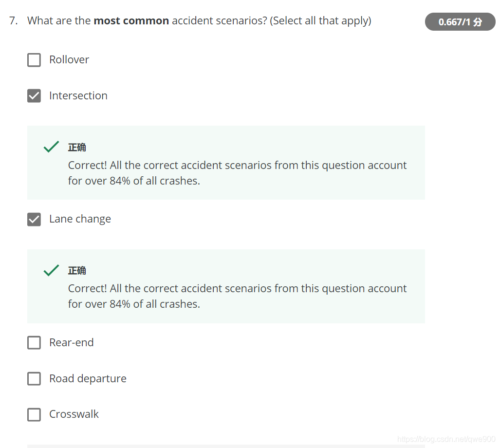Click the blog.csdn.net watermark link
500x448 pixels.
tap(446, 439)
